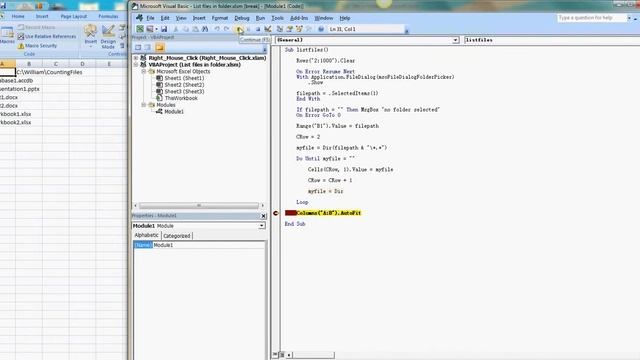Click the Full Module View icon below the code
The image size is (640, 360).
(282, 355)
